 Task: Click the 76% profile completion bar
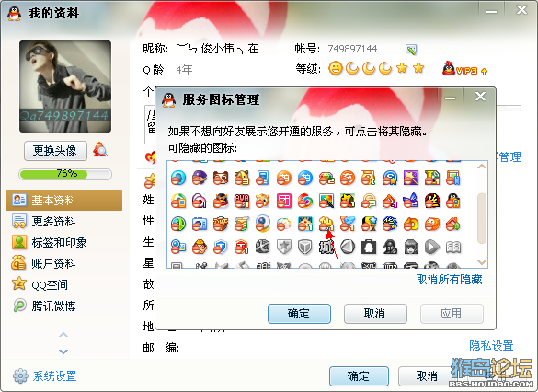click(x=65, y=174)
